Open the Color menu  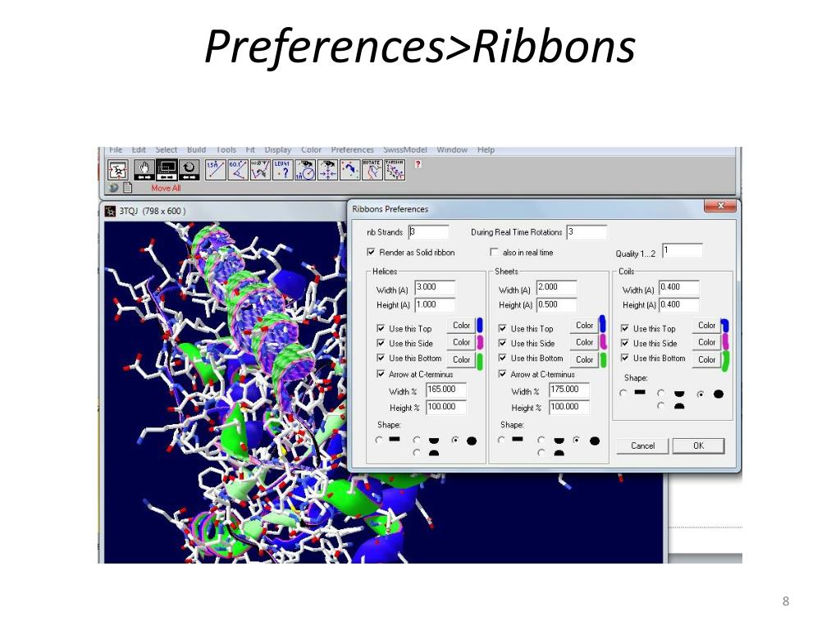click(311, 150)
